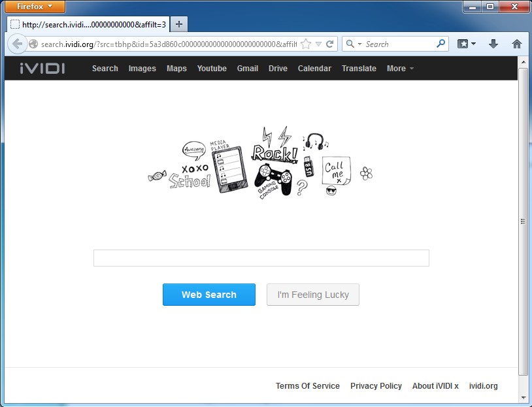Image resolution: width=532 pixels, height=407 pixels.
Task: Click the browser back arrow button
Action: click(16, 44)
